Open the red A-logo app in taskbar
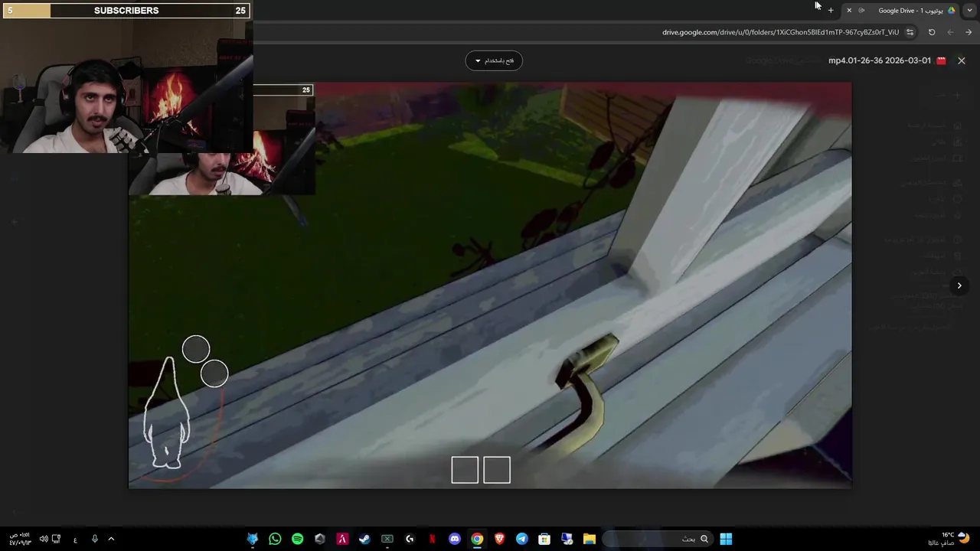The height and width of the screenshot is (551, 980). pyautogui.click(x=342, y=539)
